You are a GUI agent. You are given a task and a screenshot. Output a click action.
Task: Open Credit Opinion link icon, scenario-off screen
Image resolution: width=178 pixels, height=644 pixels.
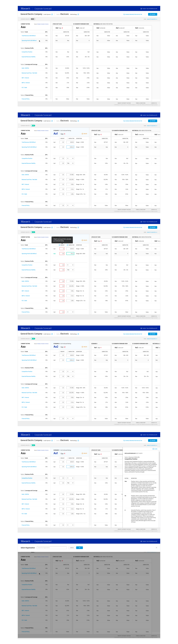click(52, 15)
